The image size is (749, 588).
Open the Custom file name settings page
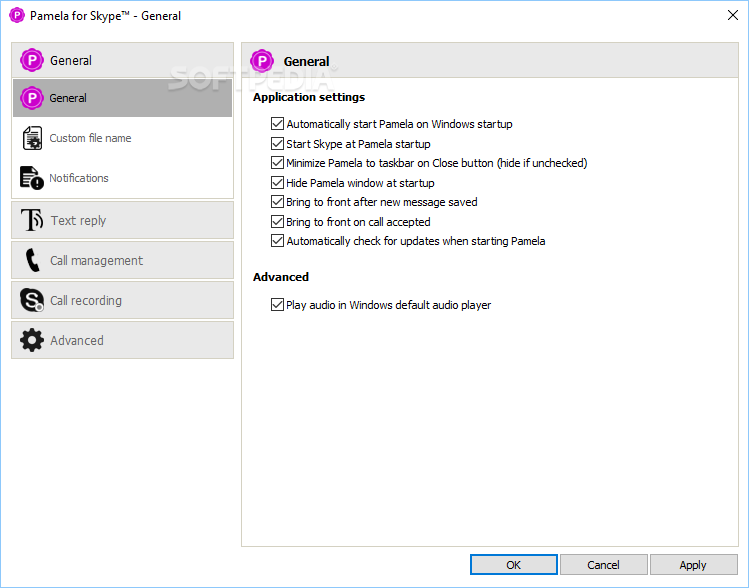122,138
